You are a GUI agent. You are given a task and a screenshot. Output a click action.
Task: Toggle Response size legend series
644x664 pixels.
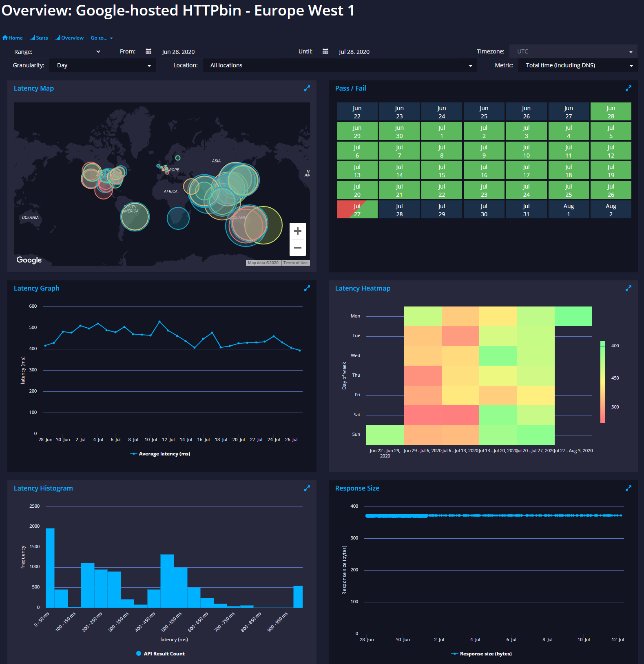[481, 654]
